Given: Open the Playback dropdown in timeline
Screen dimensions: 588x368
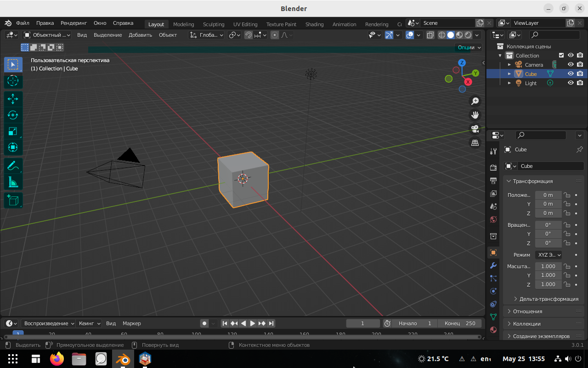Looking at the screenshot, I should coord(49,323).
